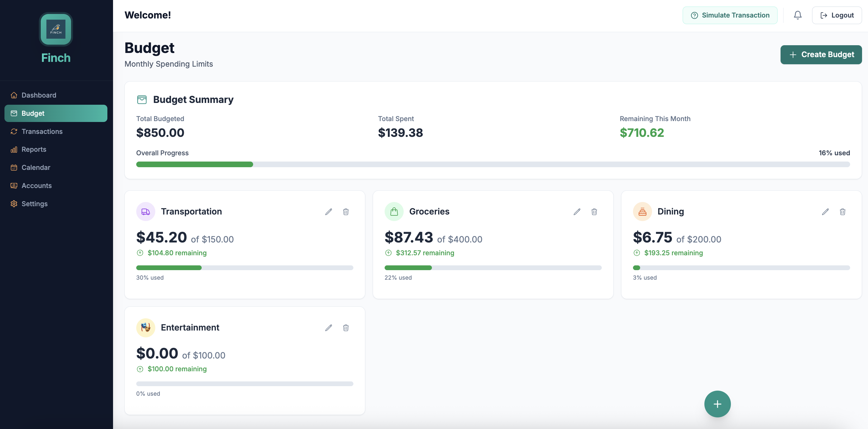This screenshot has height=429, width=868.
Task: Click the Transactions sync icon
Action: click(14, 131)
